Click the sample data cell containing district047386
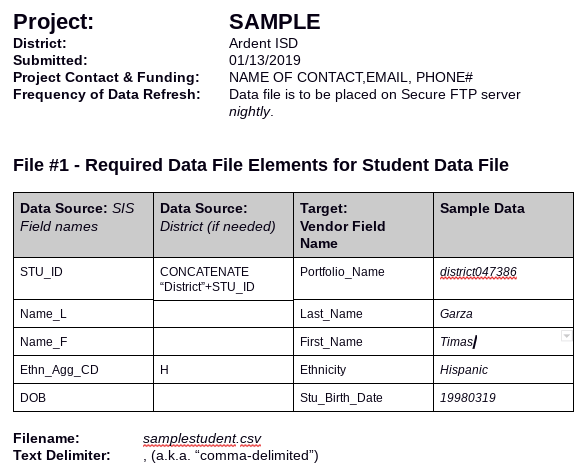This screenshot has height=474, width=580. (503, 279)
